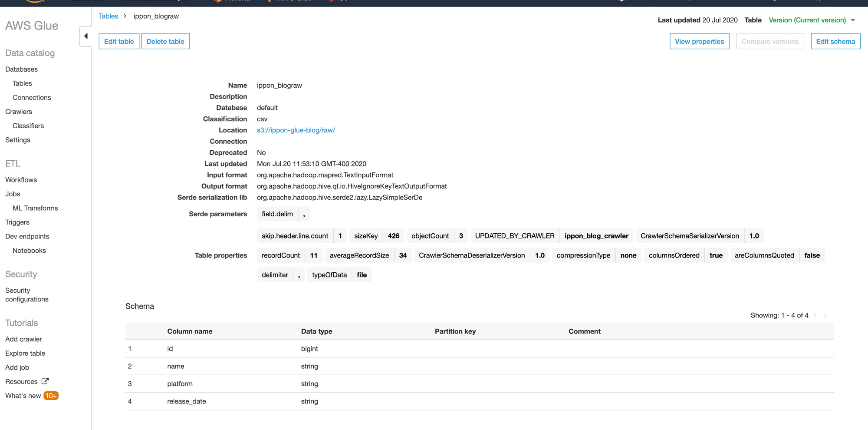Collapse the left sidebar using arrow toggle

(x=86, y=36)
